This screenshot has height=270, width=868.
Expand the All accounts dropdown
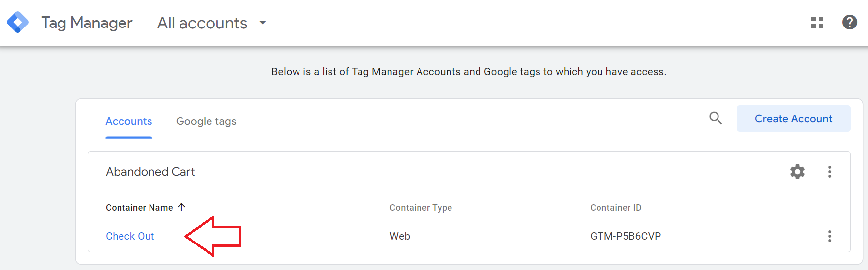point(212,23)
